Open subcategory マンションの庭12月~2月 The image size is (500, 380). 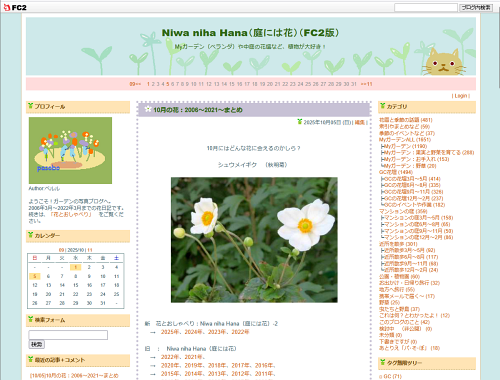419,237
